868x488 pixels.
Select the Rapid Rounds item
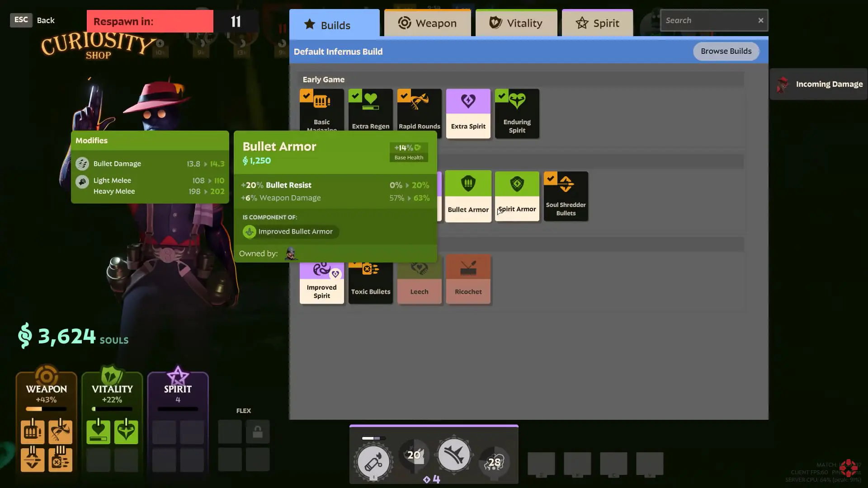click(x=419, y=110)
